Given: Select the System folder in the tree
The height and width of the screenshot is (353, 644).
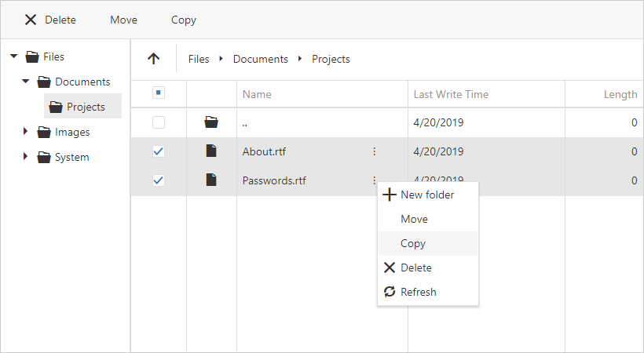Looking at the screenshot, I should pos(71,157).
